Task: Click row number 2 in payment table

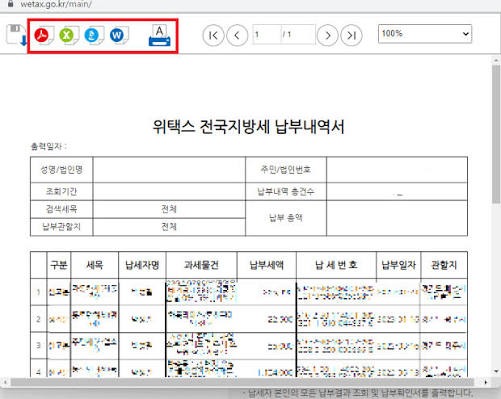Action: tap(39, 319)
